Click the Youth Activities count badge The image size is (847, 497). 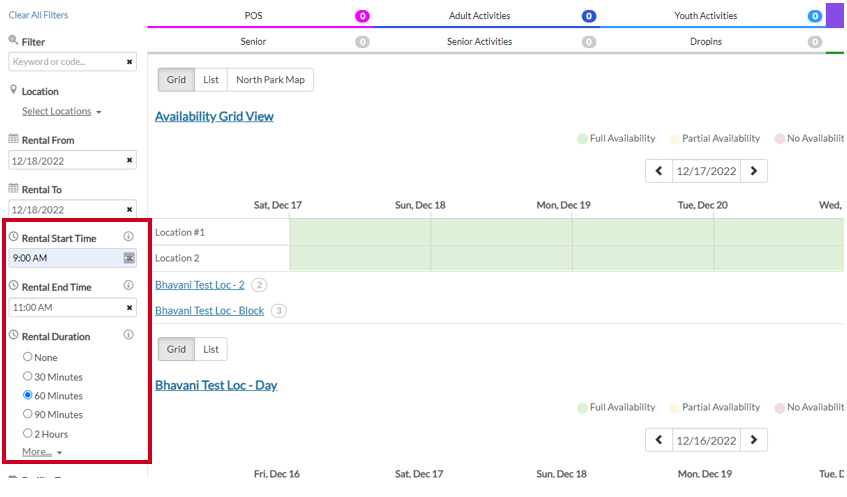pyautogui.click(x=815, y=16)
